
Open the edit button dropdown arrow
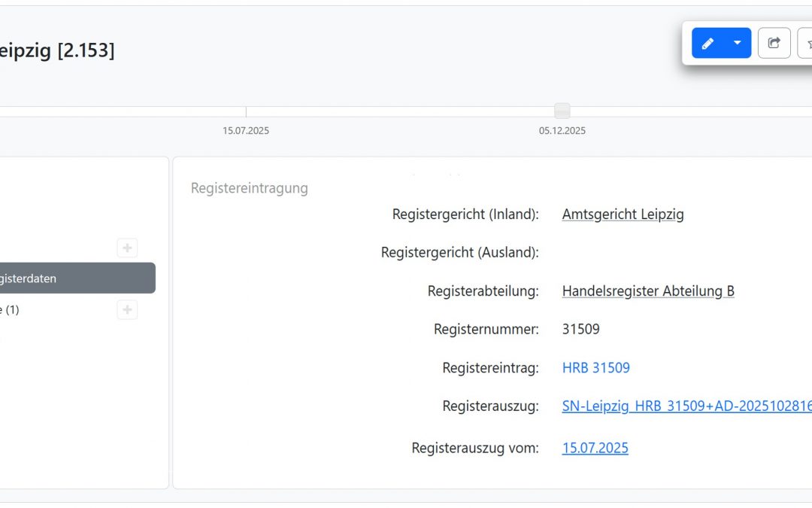pyautogui.click(x=738, y=43)
